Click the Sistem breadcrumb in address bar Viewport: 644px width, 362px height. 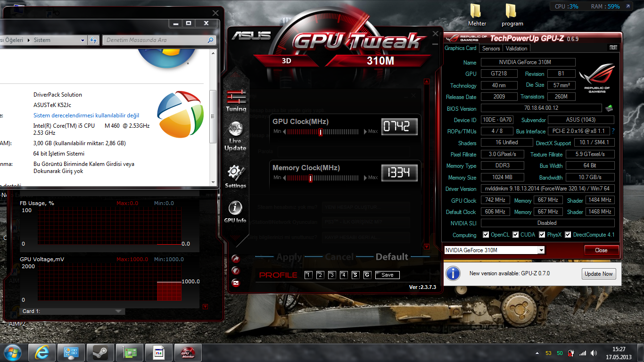(42, 40)
